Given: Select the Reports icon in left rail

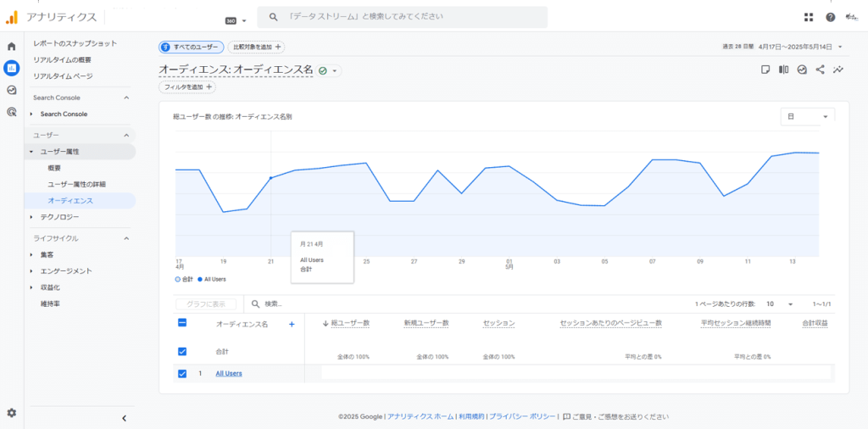Looking at the screenshot, I should coord(11,68).
